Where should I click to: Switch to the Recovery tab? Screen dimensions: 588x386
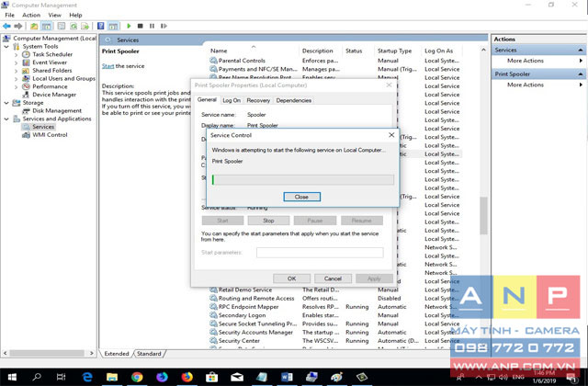click(258, 100)
